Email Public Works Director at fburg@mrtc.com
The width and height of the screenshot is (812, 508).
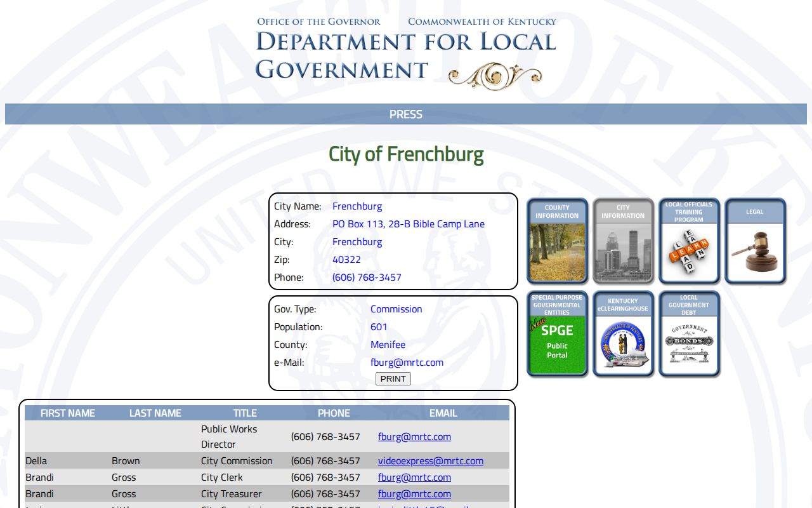coord(414,437)
